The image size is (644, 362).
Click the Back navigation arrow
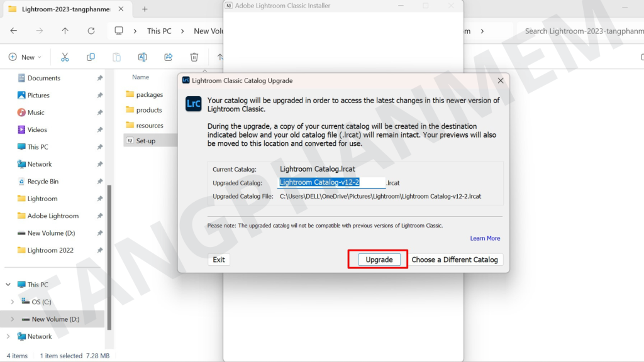(14, 31)
